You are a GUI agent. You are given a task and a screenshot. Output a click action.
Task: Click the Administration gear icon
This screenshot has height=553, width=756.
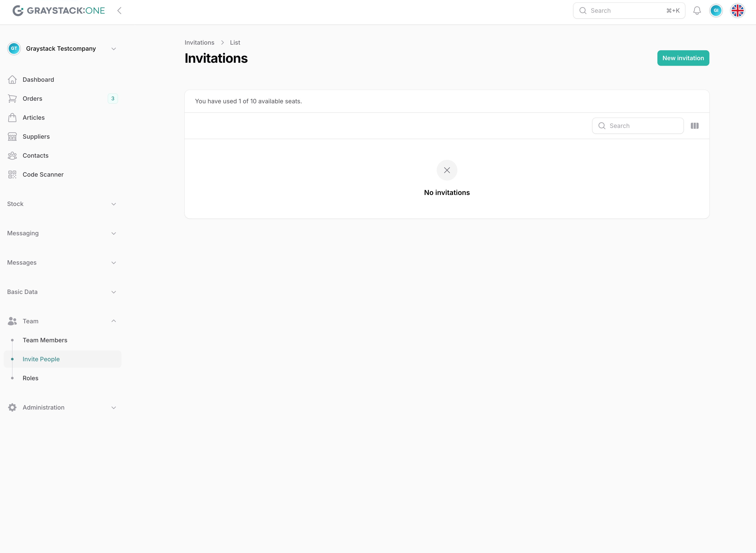click(x=12, y=407)
